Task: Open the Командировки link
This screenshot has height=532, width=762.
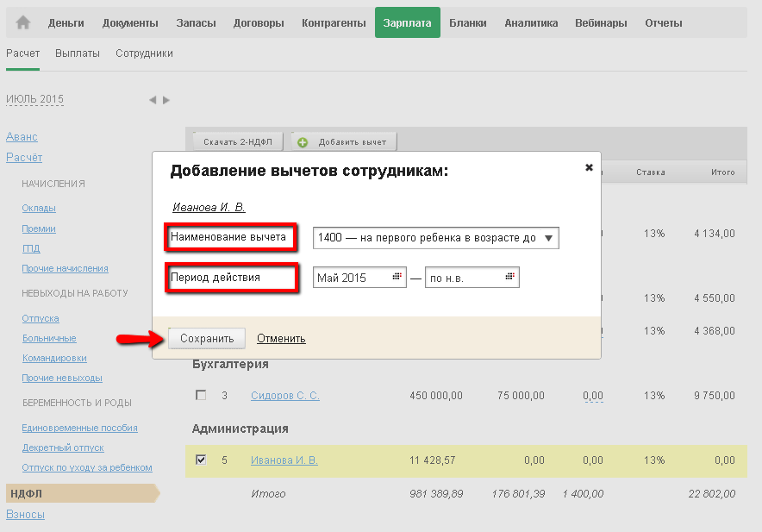Action: [x=54, y=359]
